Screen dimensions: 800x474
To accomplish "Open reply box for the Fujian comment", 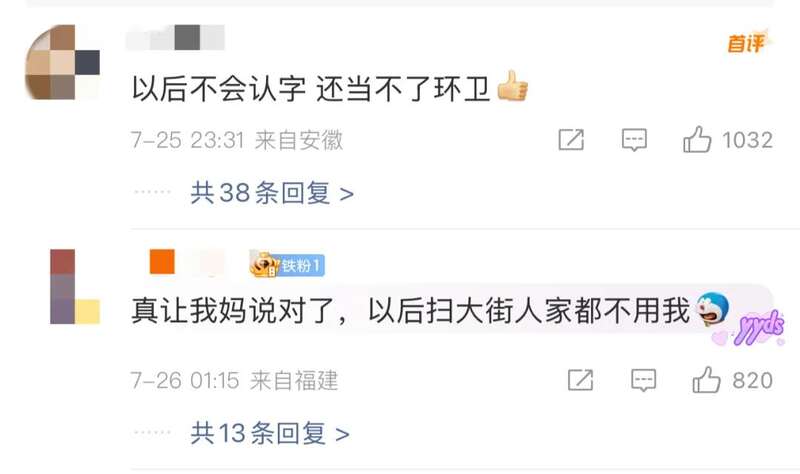I will (643, 380).
